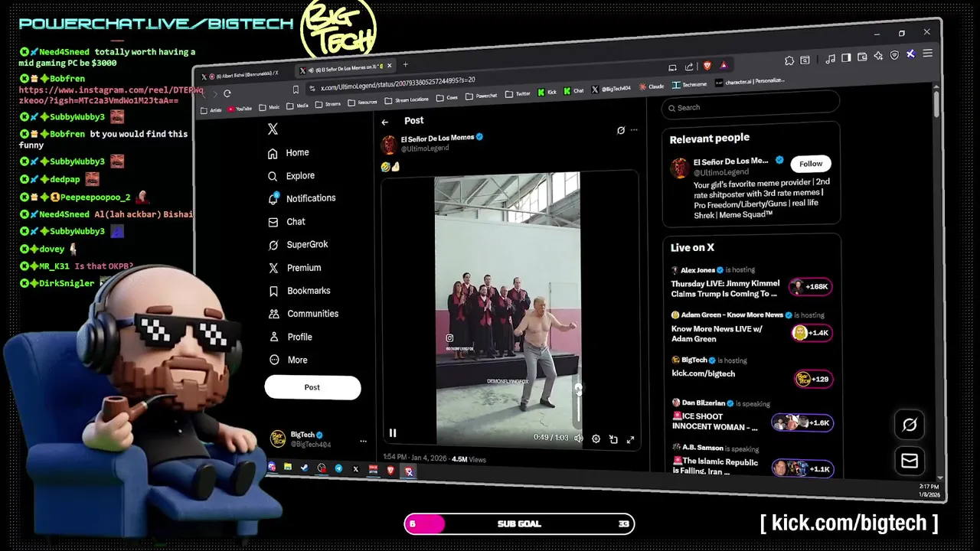Open Brave hamburger menu

click(927, 54)
